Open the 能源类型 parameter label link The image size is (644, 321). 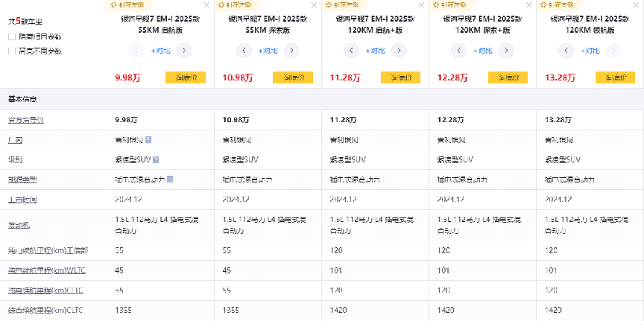point(22,179)
